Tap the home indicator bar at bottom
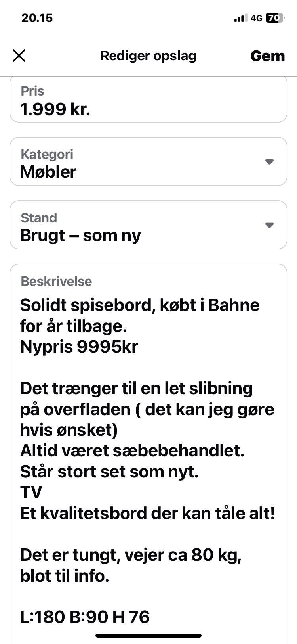The height and width of the screenshot is (644, 297). click(148, 636)
